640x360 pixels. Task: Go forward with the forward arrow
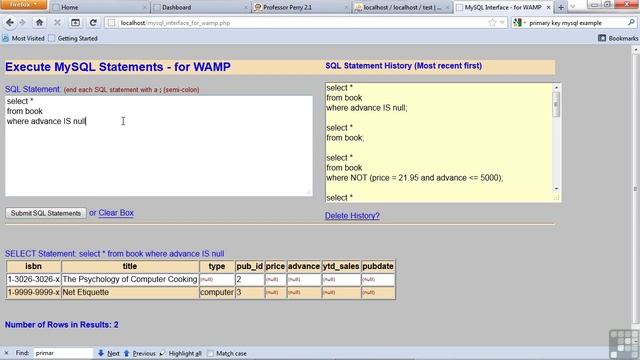23,23
